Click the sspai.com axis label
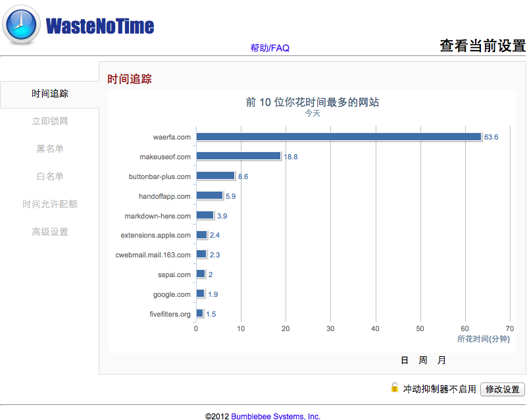527x420 pixels. click(174, 275)
